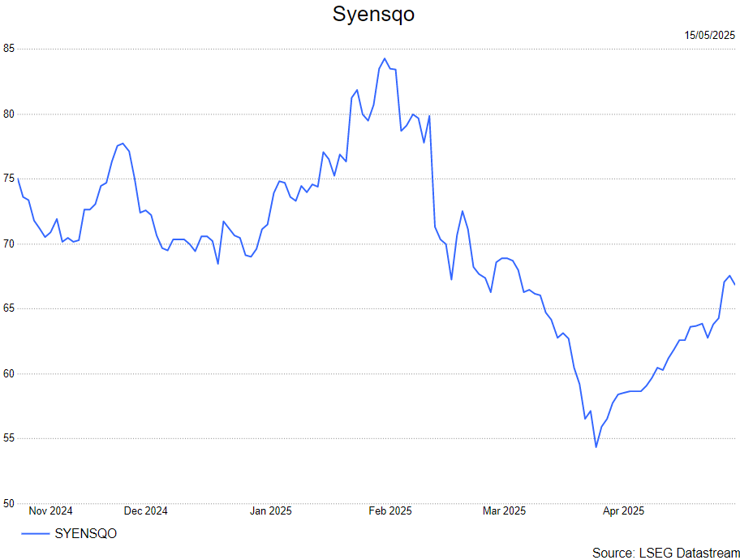
Task: Click the Feb 2025 axis label
Action: point(390,510)
